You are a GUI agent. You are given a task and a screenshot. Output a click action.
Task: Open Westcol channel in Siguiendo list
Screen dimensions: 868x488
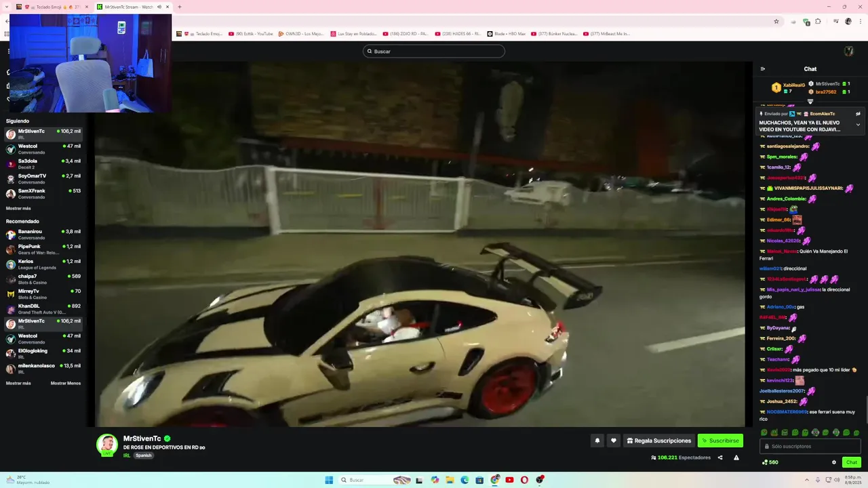tap(43, 149)
